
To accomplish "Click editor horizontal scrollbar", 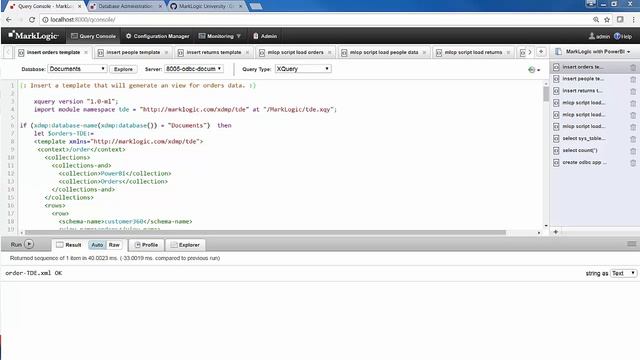I will coord(265,232).
